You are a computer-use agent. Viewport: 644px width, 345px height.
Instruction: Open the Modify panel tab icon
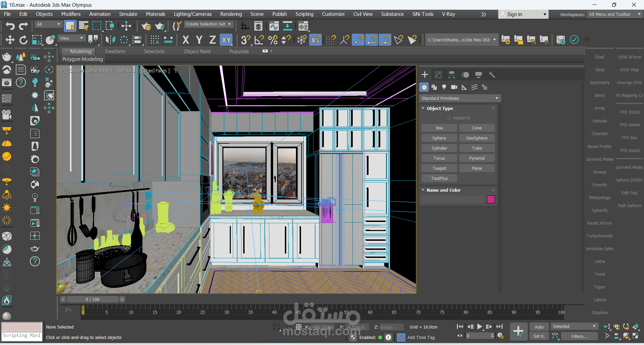[x=438, y=75]
